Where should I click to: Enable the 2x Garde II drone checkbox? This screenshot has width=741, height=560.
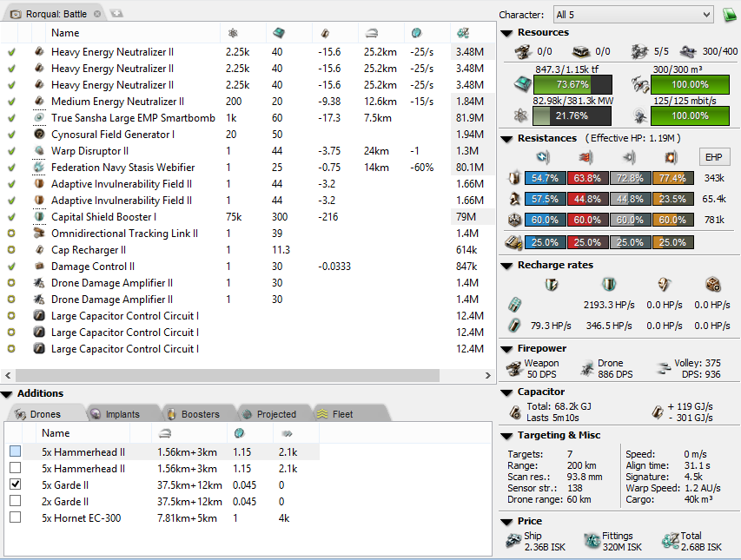coord(16,501)
